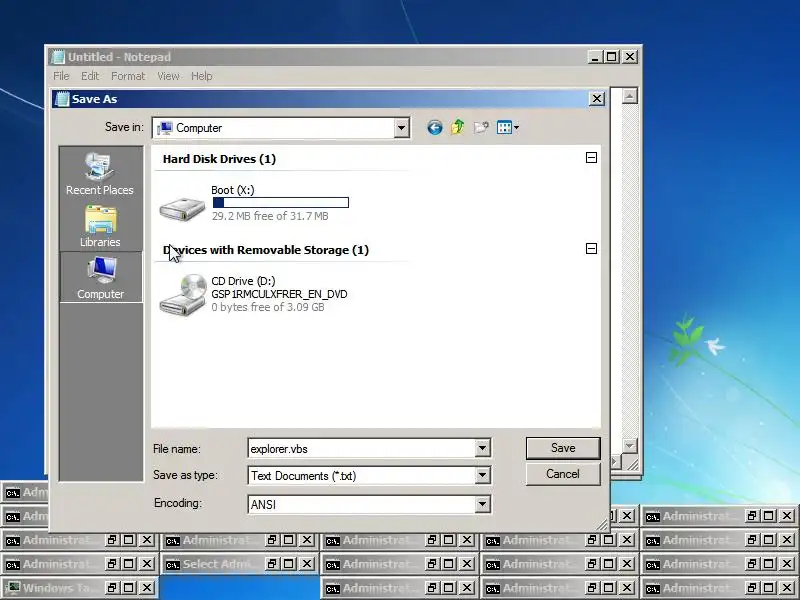The width and height of the screenshot is (800, 600).
Task: Click '0 bytes free of 3.09 GB' text
Action: tap(268, 307)
